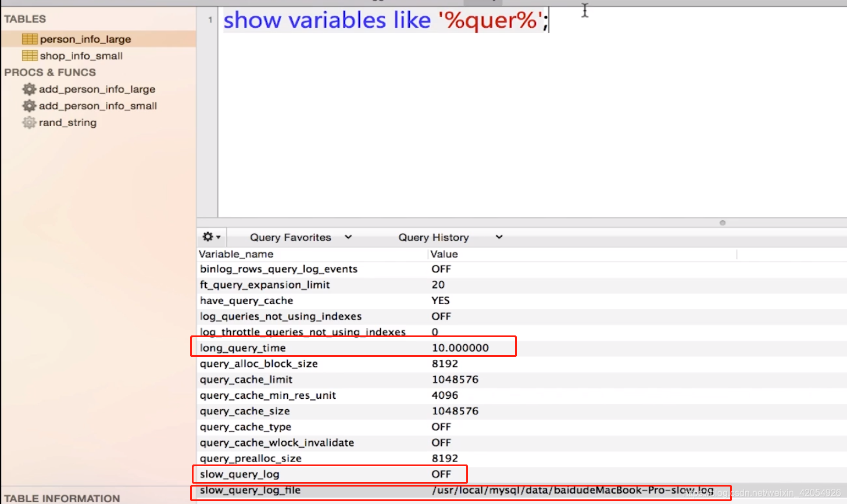Open the Query Favorites dropdown
847x504 pixels.
click(x=301, y=237)
